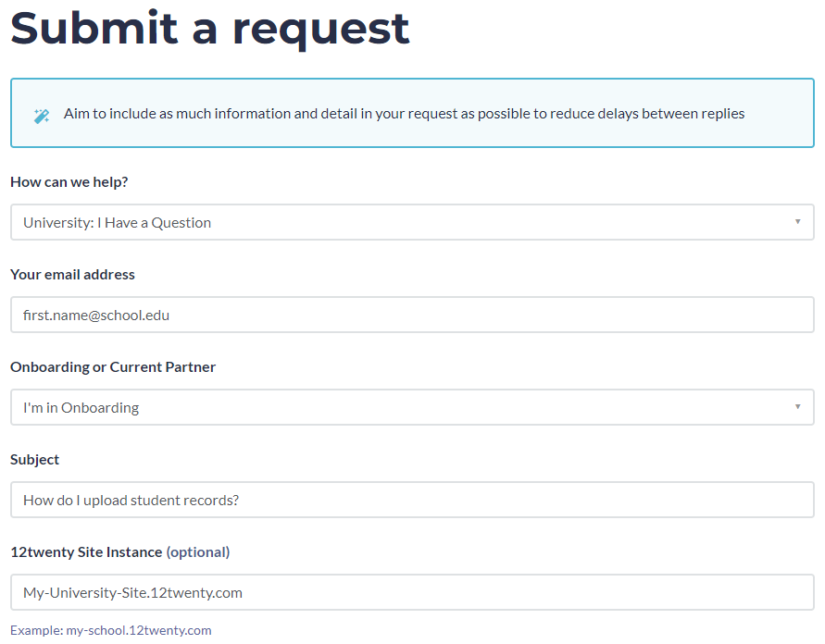Click the 'first.name@school.edu' placeholder text

pos(96,315)
